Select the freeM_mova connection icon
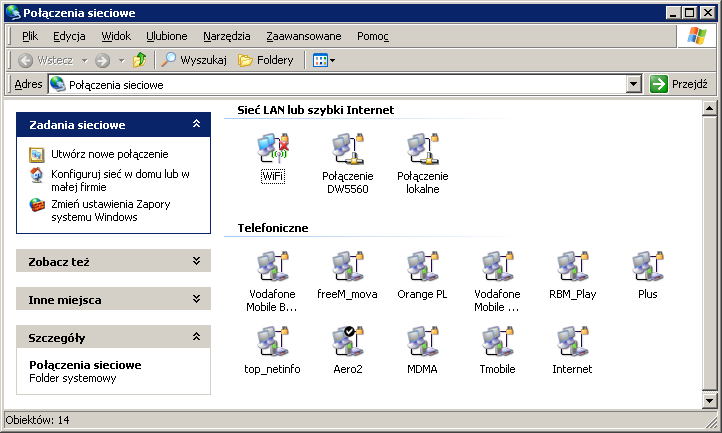Viewport: 722px width, 433px height. (347, 268)
